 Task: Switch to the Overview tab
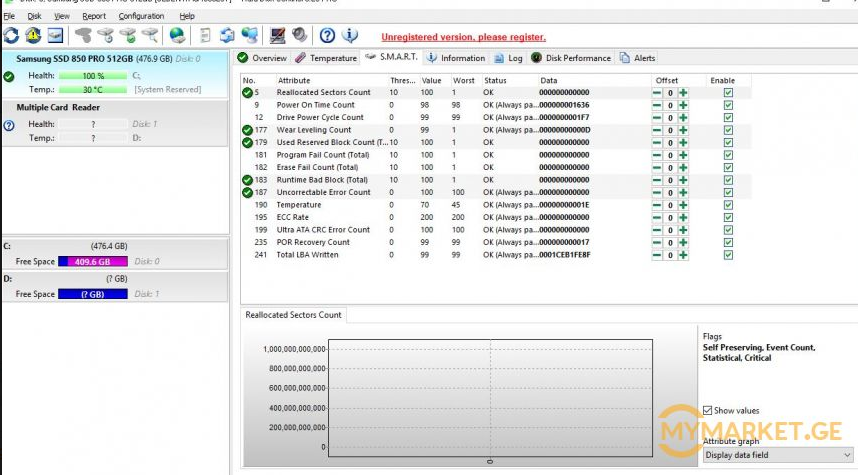click(x=263, y=58)
